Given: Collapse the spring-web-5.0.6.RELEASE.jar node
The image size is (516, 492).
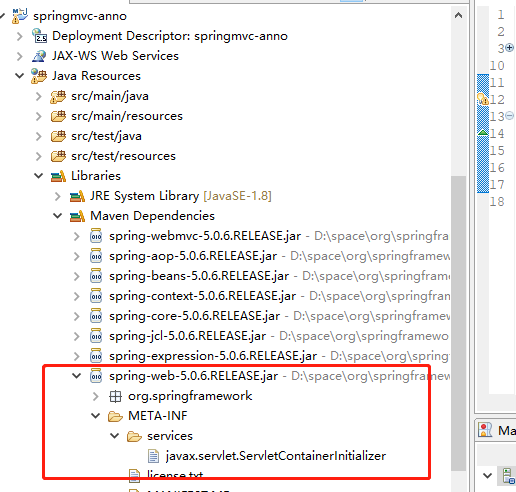Looking at the screenshot, I should point(77,376).
